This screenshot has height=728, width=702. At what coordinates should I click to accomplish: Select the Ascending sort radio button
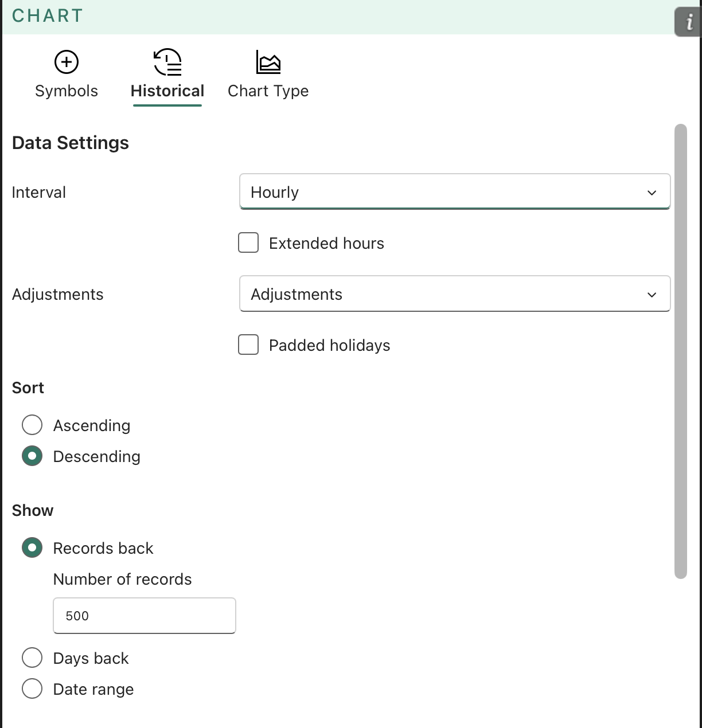point(32,425)
